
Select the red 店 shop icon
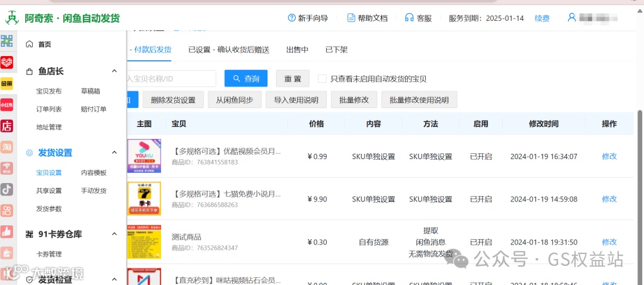click(x=7, y=126)
